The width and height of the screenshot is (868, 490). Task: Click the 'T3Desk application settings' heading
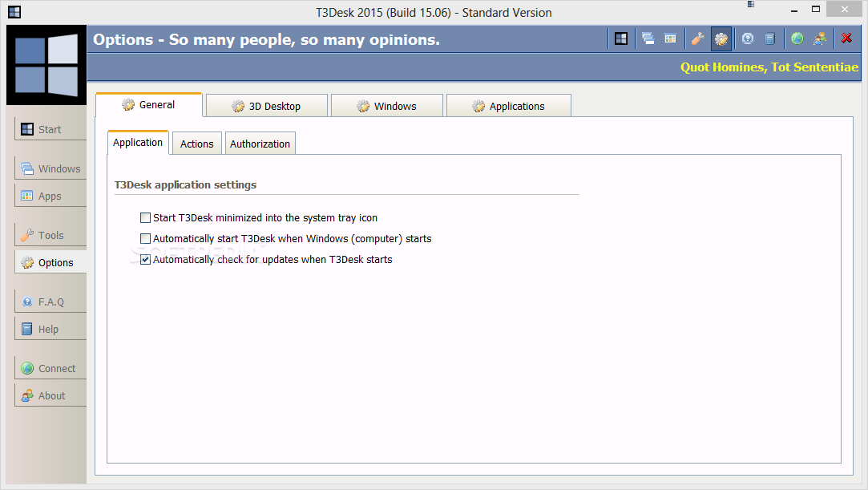(x=185, y=185)
